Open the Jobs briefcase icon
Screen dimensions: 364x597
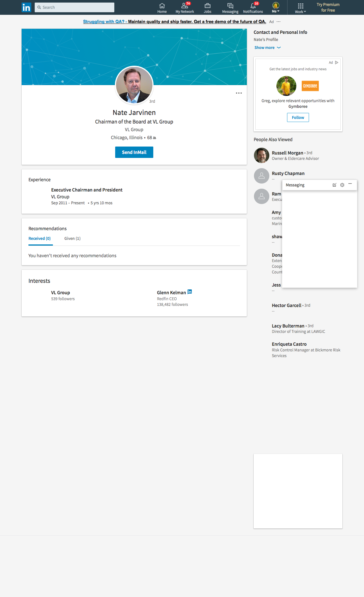(207, 6)
